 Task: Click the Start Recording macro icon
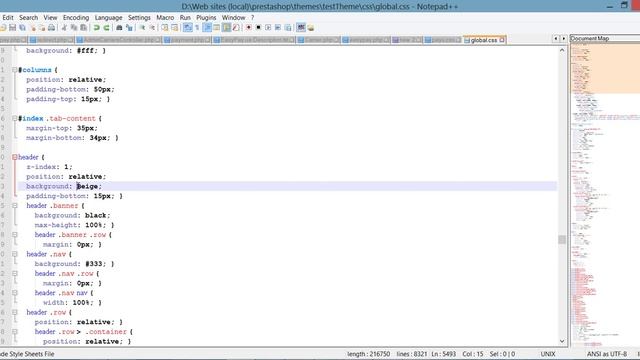point(248,27)
